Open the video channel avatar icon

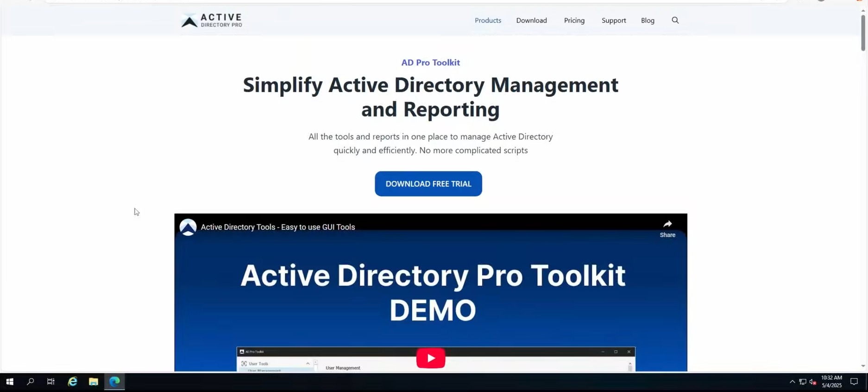point(188,227)
